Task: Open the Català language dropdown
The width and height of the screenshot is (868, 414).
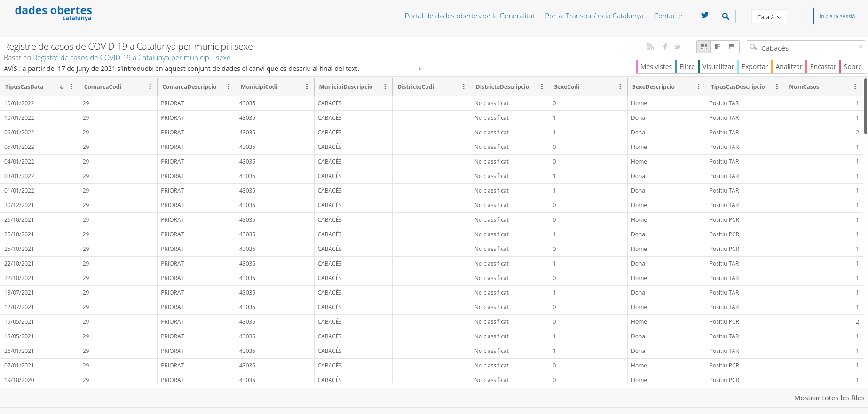Action: [x=769, y=17]
